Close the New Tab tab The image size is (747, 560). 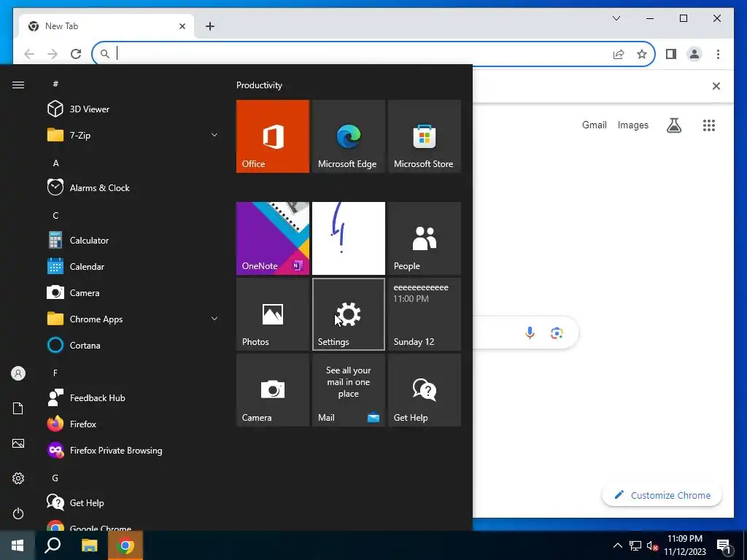[182, 26]
